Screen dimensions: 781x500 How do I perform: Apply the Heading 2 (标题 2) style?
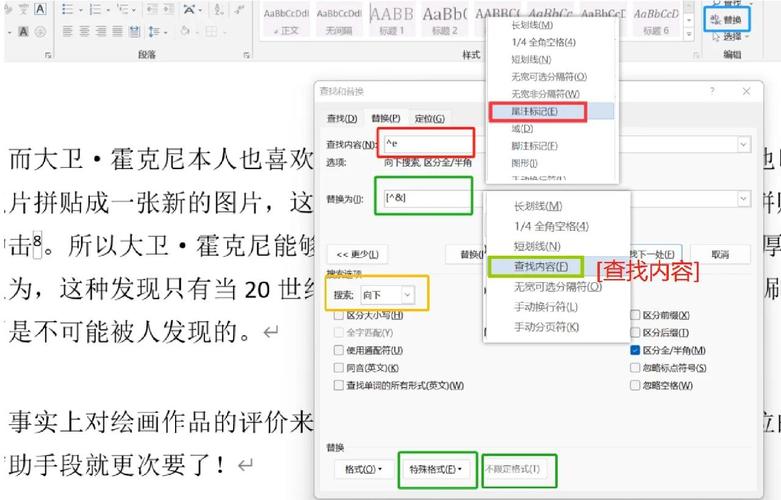coord(444,21)
